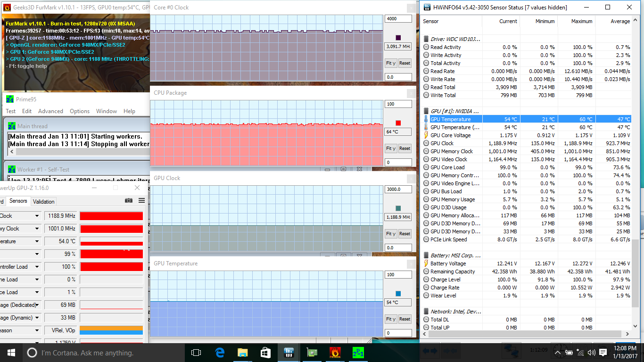Open the GPU-Z Memory Clock sensor dropdown

[x=37, y=229]
